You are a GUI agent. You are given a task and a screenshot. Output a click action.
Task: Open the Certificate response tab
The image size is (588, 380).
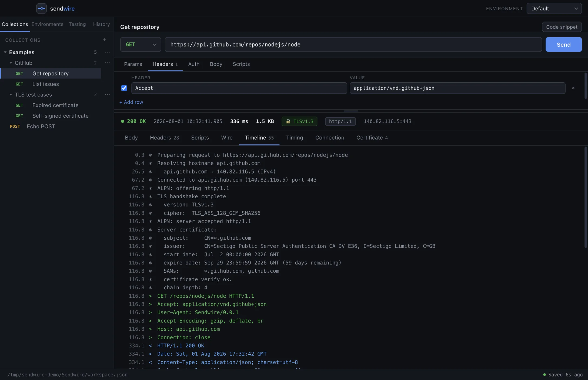point(372,138)
